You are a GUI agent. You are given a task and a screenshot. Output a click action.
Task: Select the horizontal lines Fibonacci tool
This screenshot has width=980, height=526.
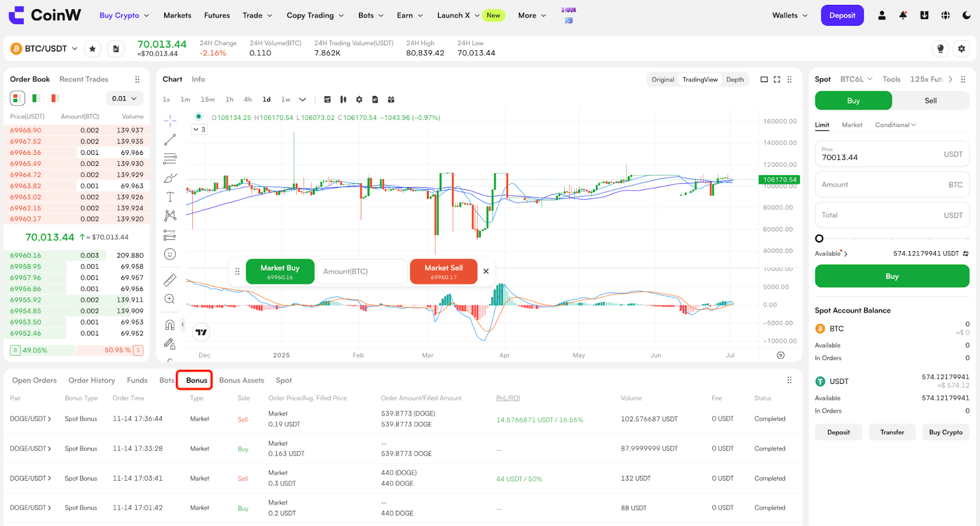[x=170, y=159]
